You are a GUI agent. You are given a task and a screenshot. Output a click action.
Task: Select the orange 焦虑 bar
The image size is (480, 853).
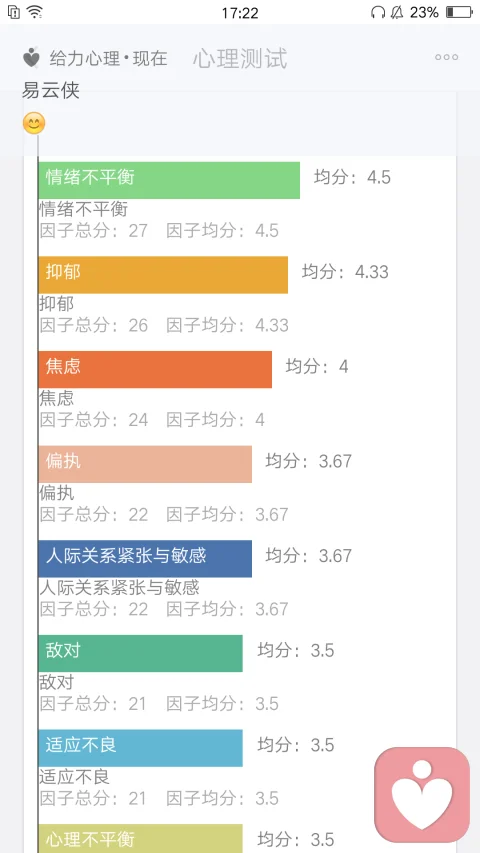click(x=155, y=369)
